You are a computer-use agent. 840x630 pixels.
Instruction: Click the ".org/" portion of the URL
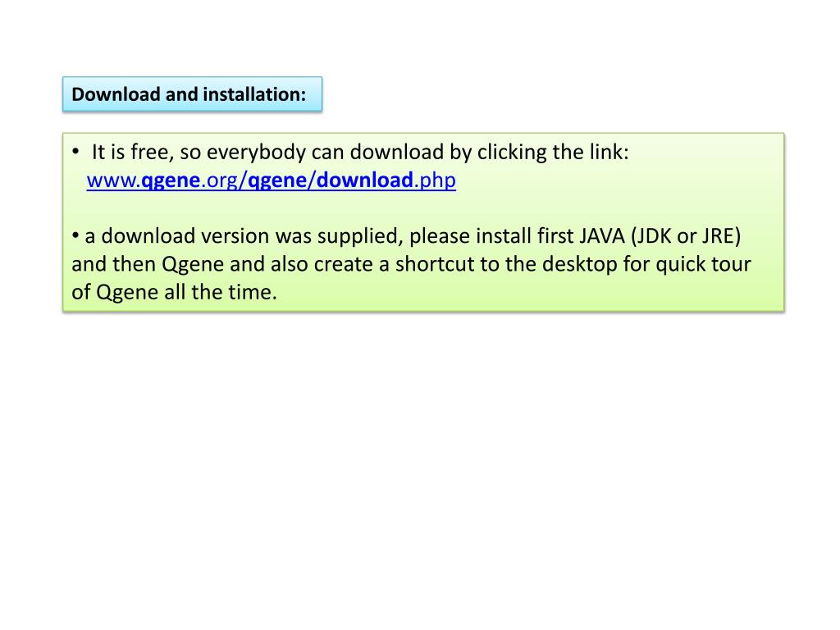(224, 180)
